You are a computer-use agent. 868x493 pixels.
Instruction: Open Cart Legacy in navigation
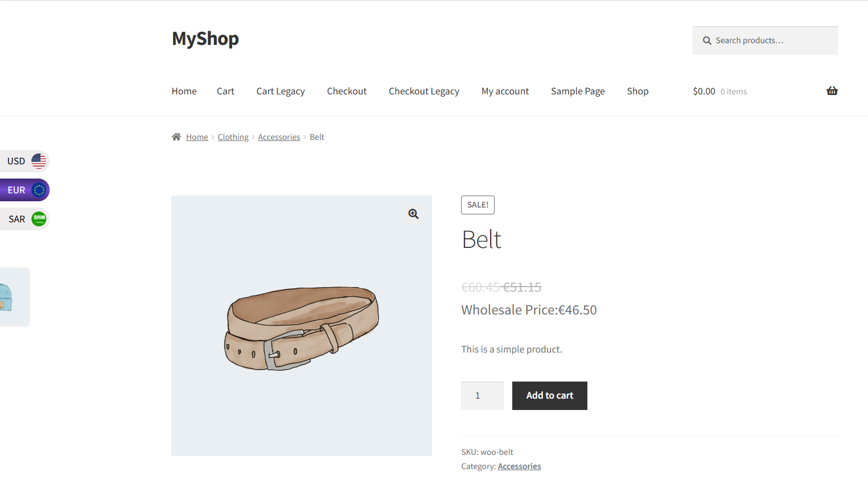[x=281, y=91]
